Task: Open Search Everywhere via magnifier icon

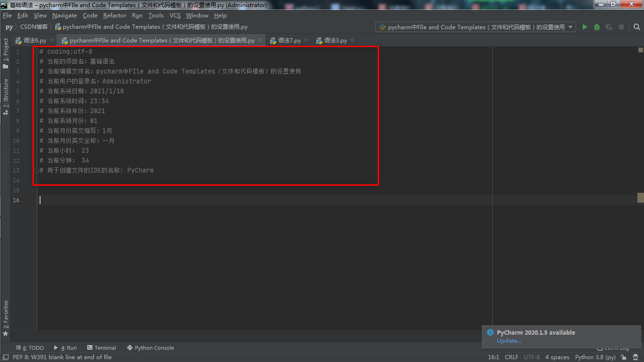Action: (x=637, y=27)
